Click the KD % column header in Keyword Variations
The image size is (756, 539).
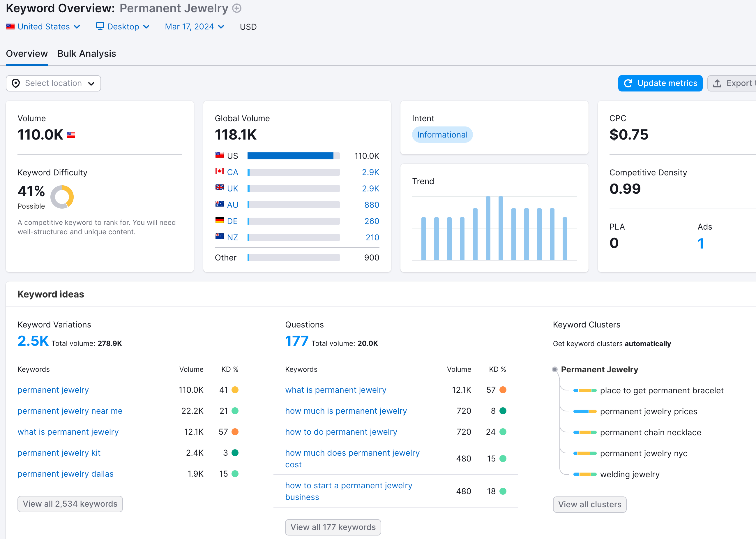[230, 369]
